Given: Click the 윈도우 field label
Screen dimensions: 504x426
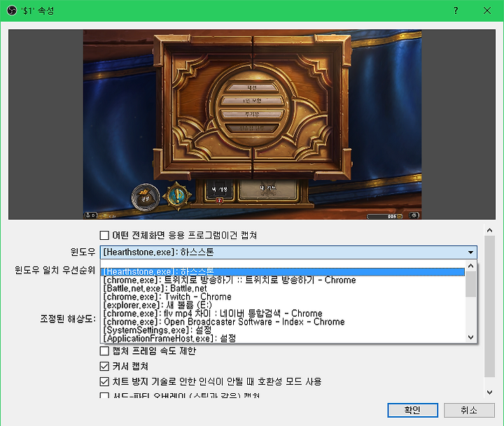Looking at the screenshot, I should (x=83, y=253).
